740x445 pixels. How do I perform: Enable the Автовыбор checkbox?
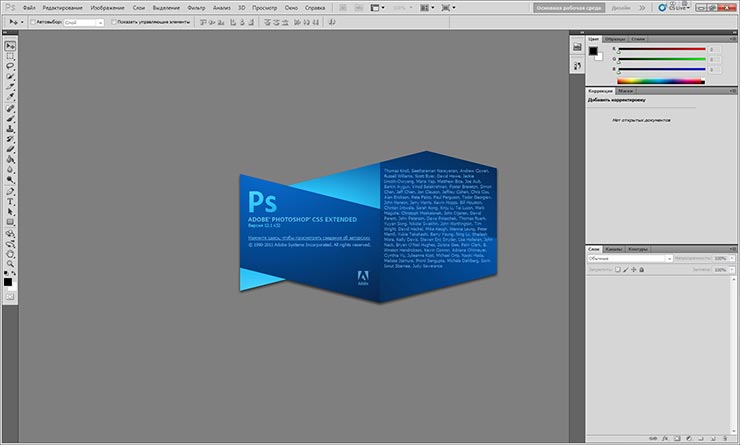[31, 21]
